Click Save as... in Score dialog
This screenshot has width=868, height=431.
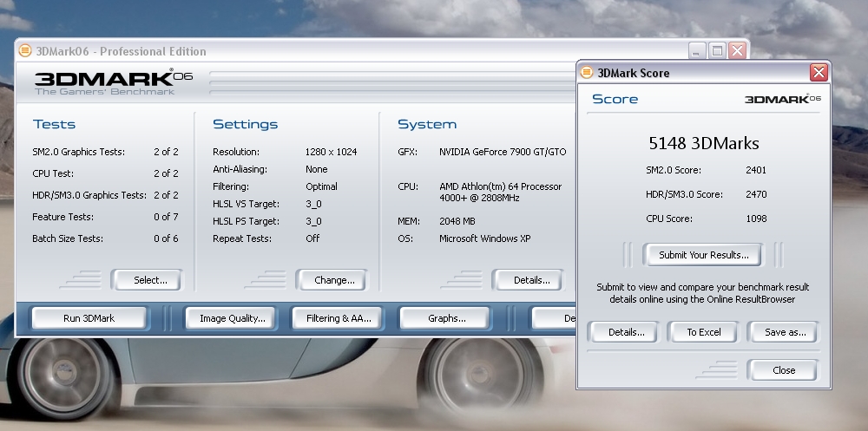tap(783, 332)
